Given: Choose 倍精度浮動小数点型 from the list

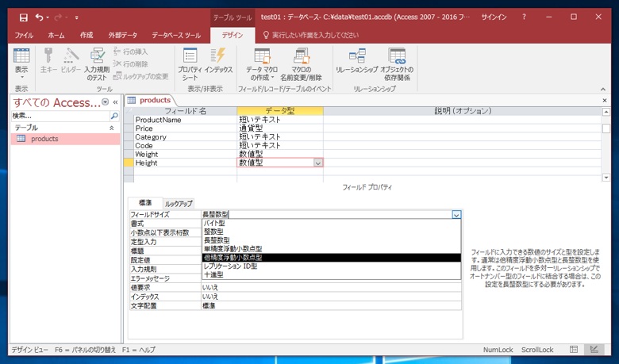Looking at the screenshot, I should pyautogui.click(x=331, y=258).
